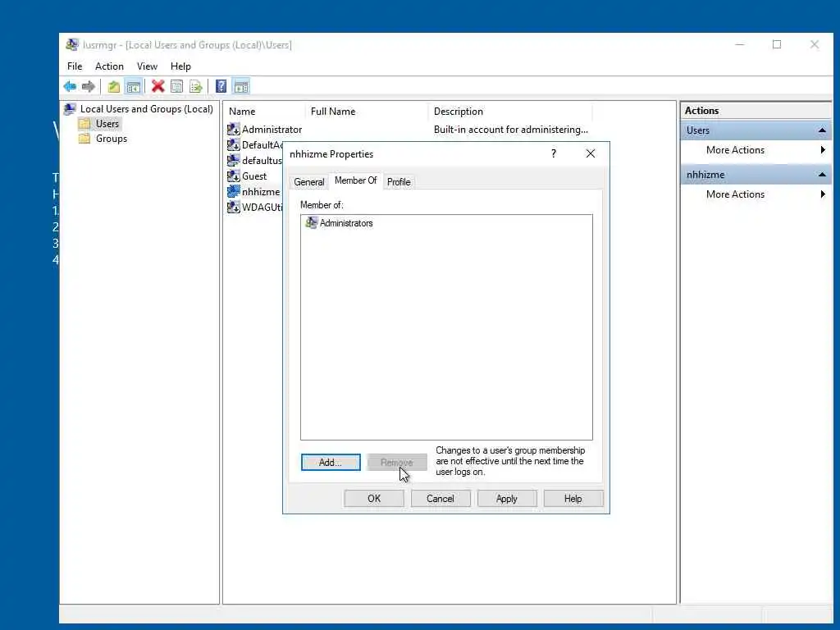Minimize the lusrmgr window
Viewport: 840px width, 630px height.
point(740,44)
